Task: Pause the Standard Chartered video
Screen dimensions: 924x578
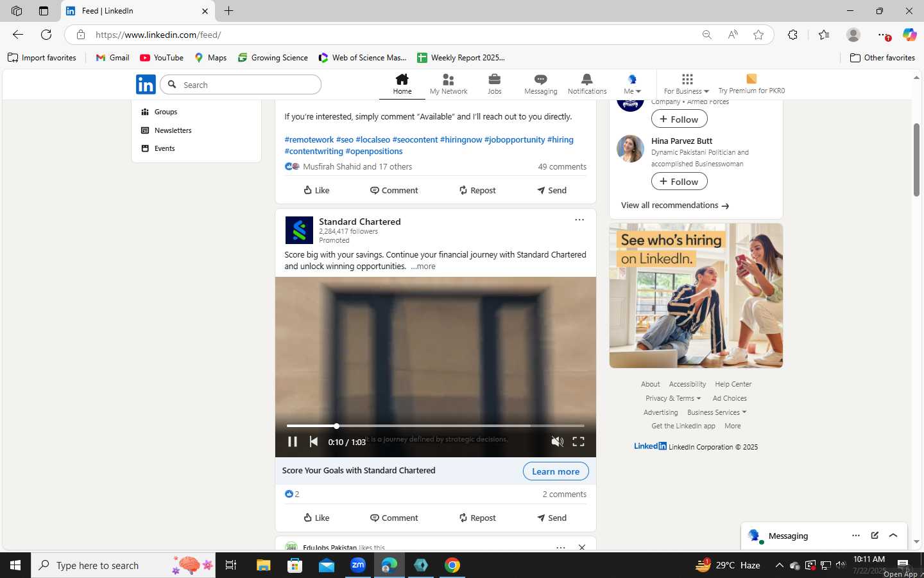Action: click(293, 441)
